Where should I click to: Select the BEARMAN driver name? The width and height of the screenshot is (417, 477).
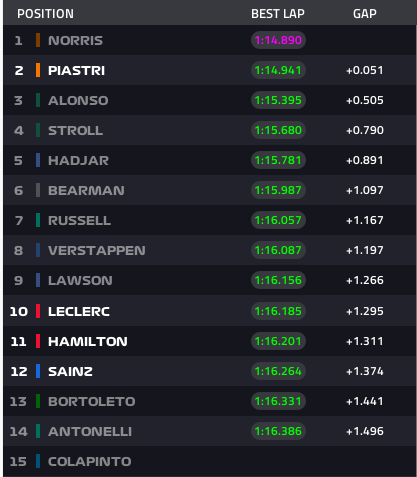[86, 190]
